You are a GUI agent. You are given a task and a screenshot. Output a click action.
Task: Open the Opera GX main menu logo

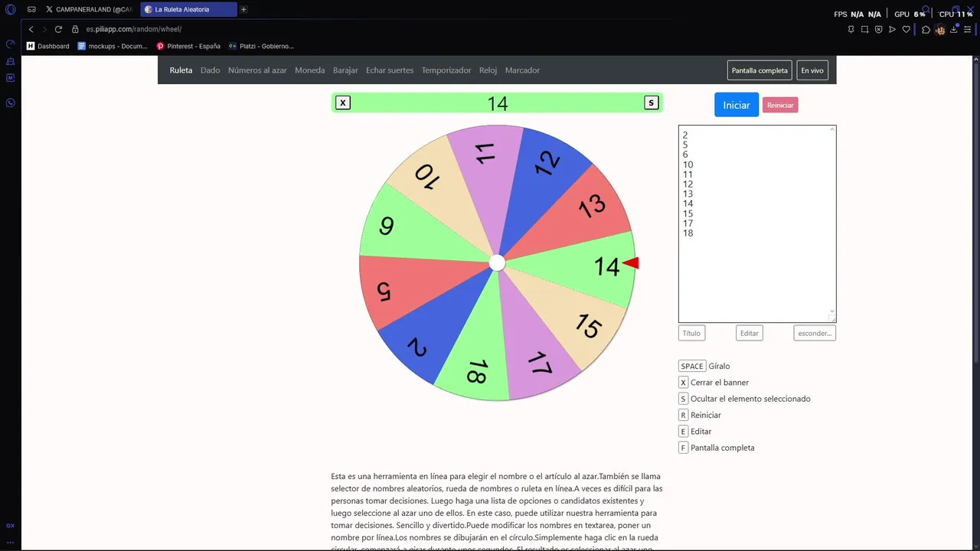click(x=11, y=10)
